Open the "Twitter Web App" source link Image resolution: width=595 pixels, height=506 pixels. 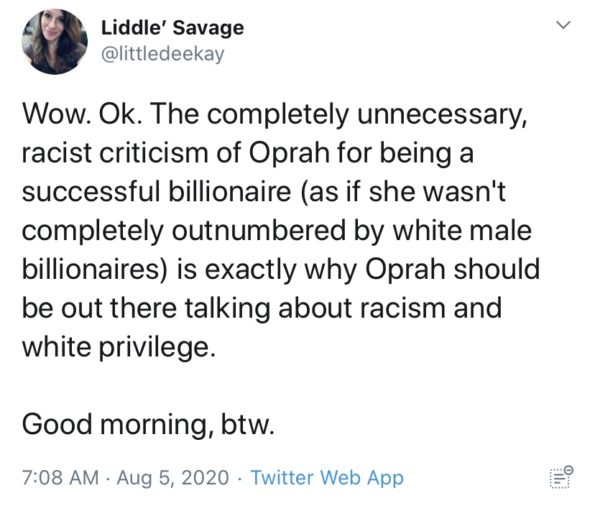(327, 478)
